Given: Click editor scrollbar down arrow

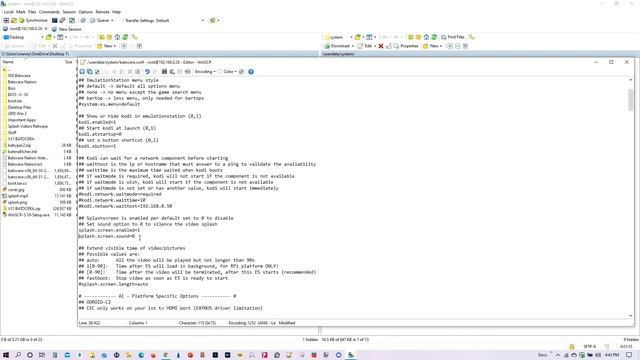Looking at the screenshot, I should click(x=631, y=316).
